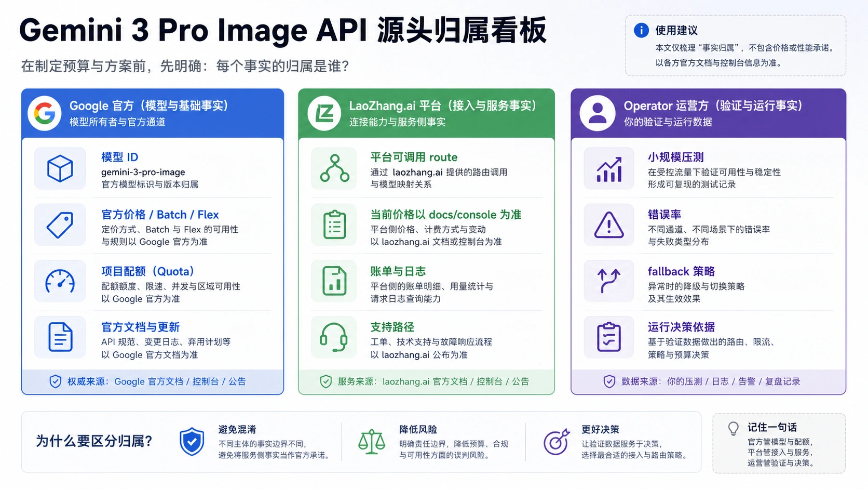Select the 模型 ID heading
The width and height of the screenshot is (868, 489).
tap(119, 157)
